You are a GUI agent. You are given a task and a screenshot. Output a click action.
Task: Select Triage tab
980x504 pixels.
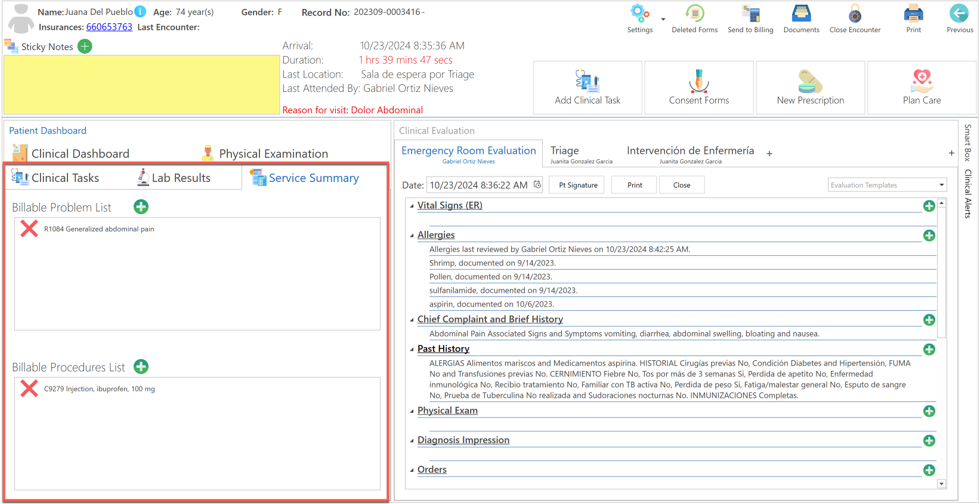[x=581, y=154]
